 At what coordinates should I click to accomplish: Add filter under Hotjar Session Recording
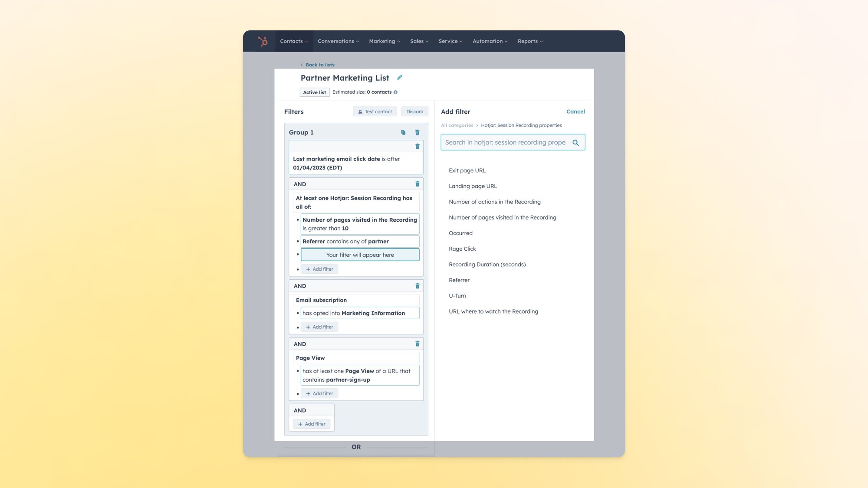[x=319, y=269]
